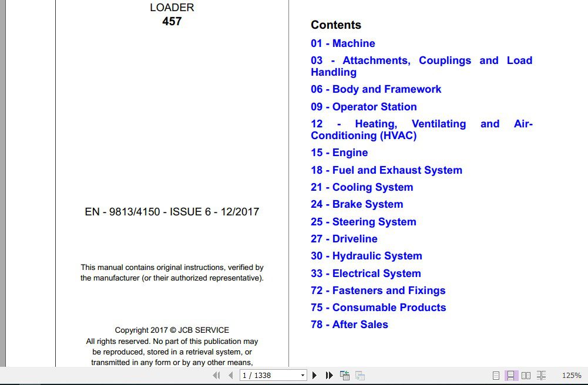The image size is (588, 385).
Task: Go to the first page
Action: 216,375
